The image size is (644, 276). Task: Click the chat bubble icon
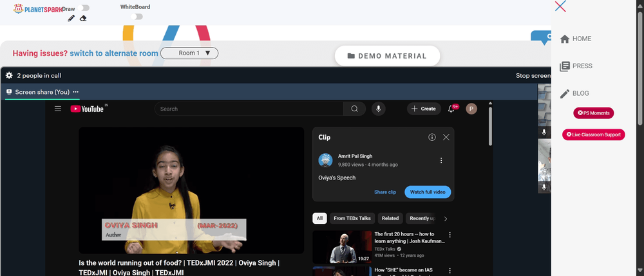(x=542, y=37)
